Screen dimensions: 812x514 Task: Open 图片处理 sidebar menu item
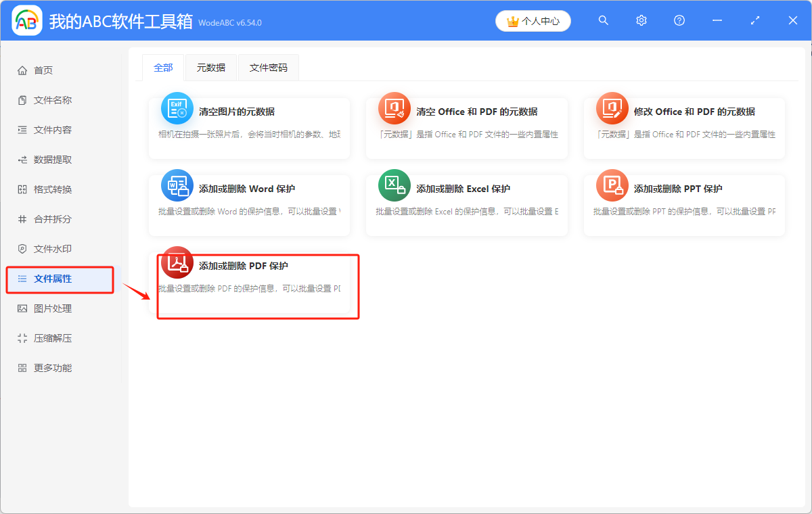[x=53, y=308]
